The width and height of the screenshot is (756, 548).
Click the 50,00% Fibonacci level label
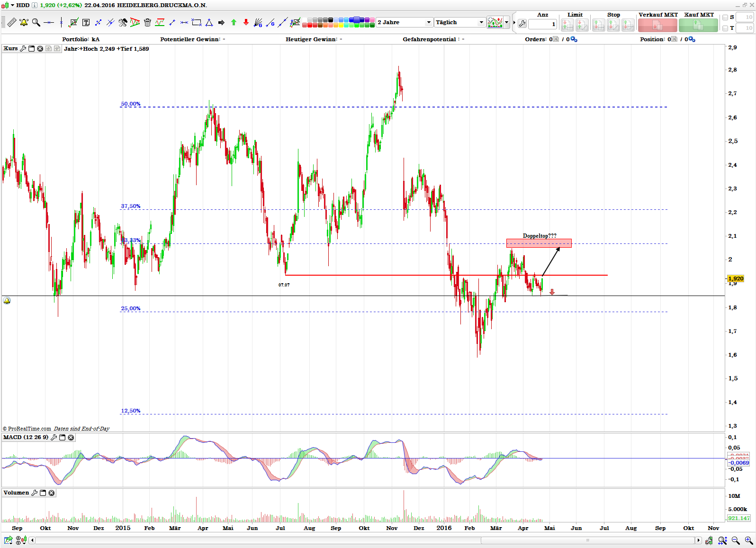tap(131, 104)
